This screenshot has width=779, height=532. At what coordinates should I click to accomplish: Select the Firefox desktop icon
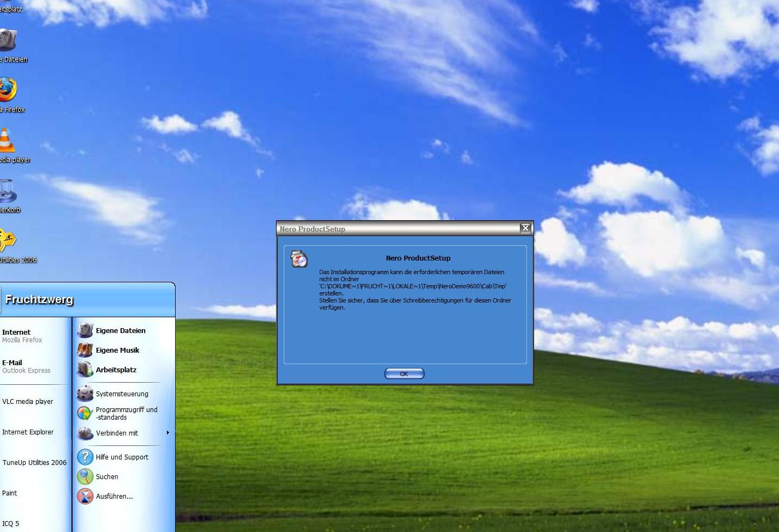tap(8, 89)
